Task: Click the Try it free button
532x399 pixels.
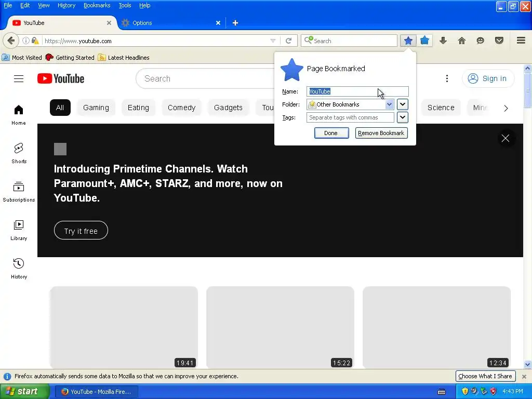Action: 81,230
